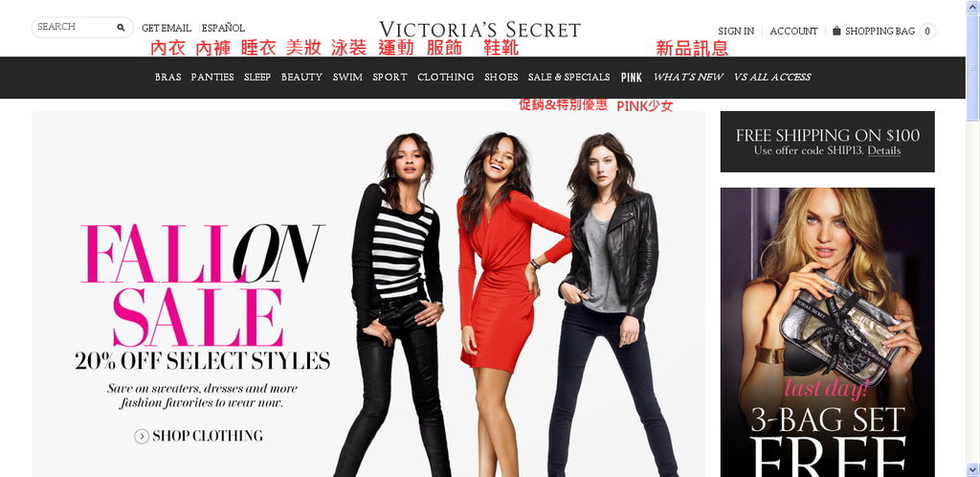This screenshot has height=477, width=980.
Task: Open VS All Access
Action: point(772,77)
